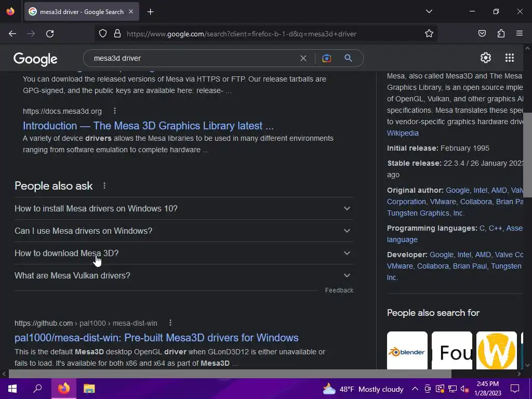Screen dimensions: 532x399
Task: Click in the Google search input field
Action: 193,58
